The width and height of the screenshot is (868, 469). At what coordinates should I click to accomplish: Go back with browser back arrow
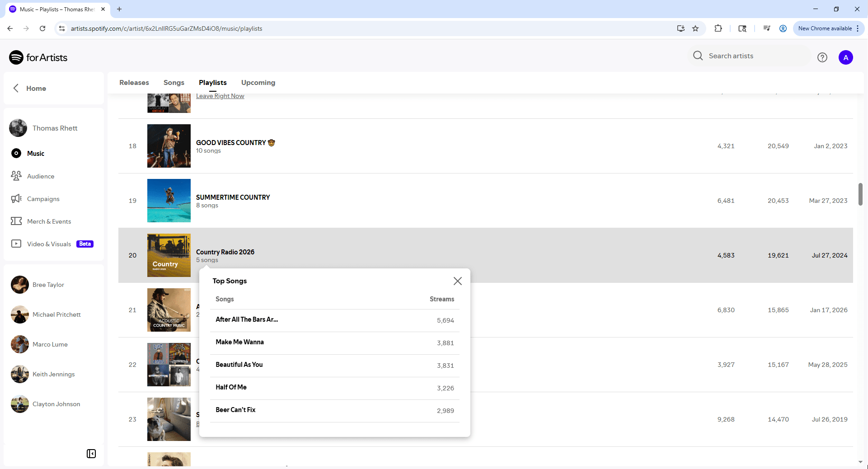(x=10, y=28)
